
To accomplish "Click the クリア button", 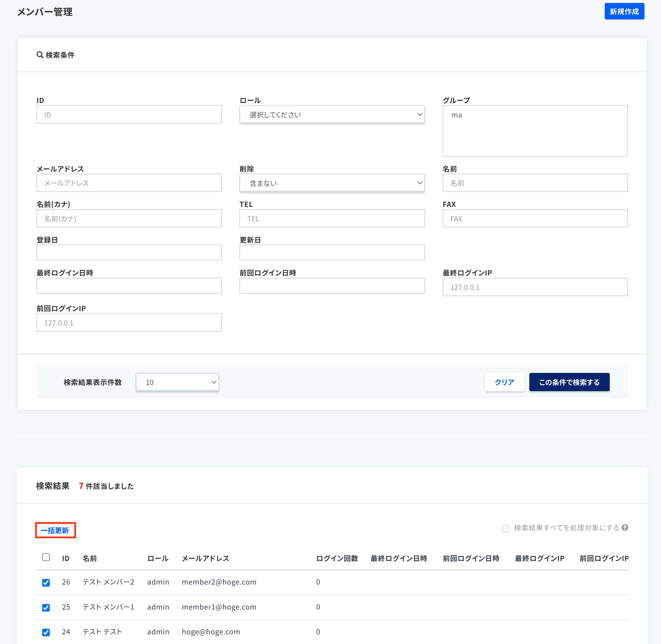I will (504, 382).
